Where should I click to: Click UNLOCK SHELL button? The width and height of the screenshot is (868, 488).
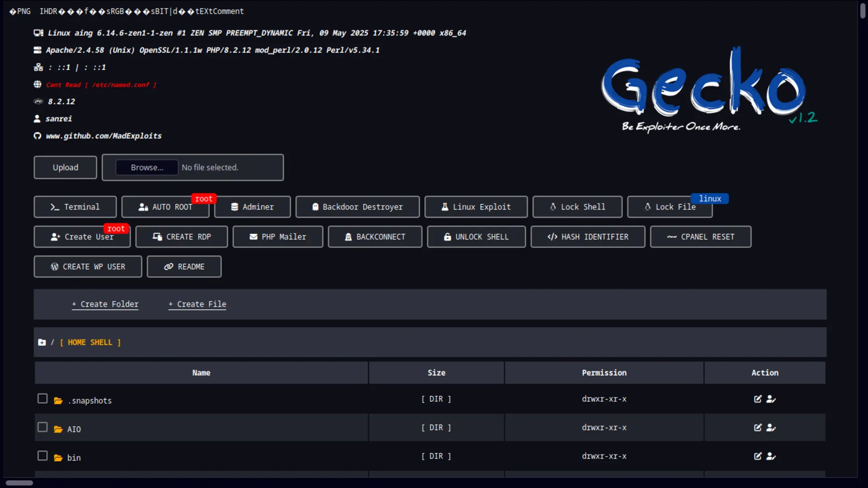476,237
